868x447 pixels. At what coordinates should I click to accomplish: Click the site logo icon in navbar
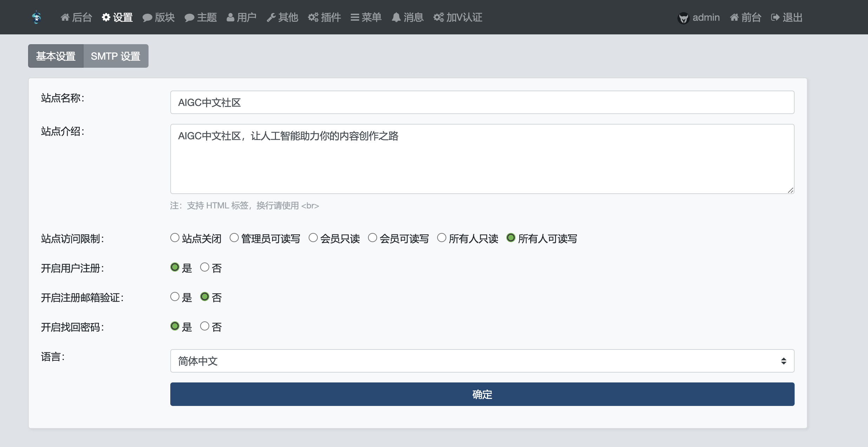pos(37,17)
